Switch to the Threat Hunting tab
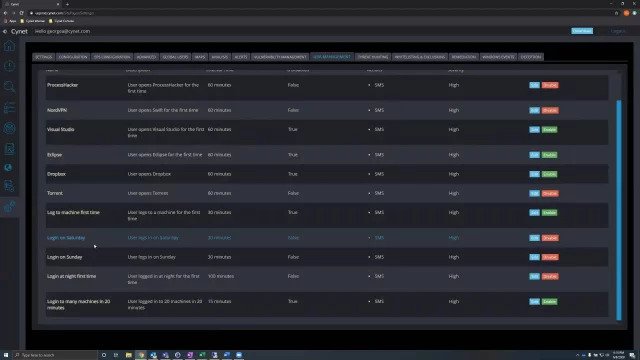The width and height of the screenshot is (640, 360). coord(373,57)
